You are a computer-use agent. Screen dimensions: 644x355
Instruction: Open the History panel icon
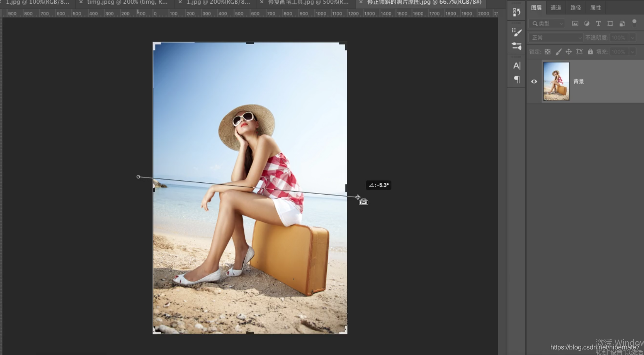(x=516, y=13)
